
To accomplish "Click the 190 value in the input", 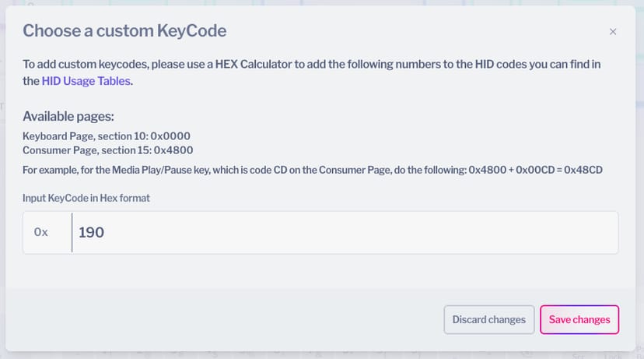I will click(x=92, y=232).
